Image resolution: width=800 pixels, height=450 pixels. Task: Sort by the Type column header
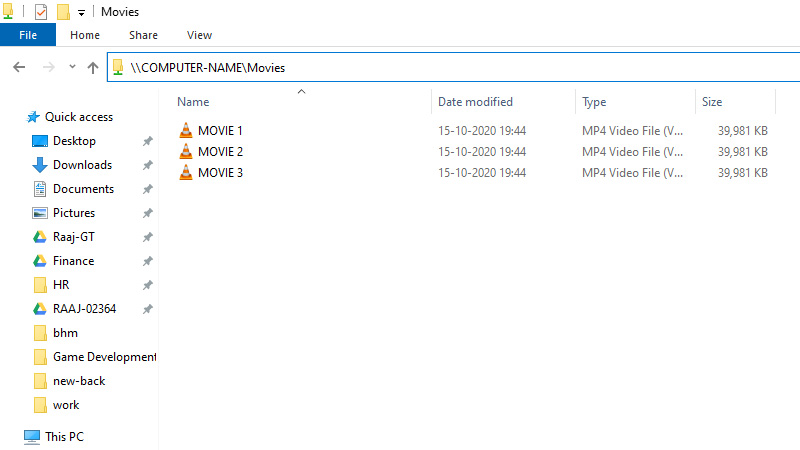[x=594, y=102]
